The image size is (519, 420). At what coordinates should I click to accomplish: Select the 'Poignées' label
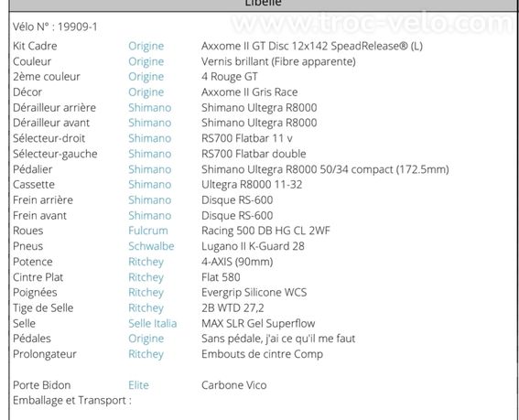[35, 293]
